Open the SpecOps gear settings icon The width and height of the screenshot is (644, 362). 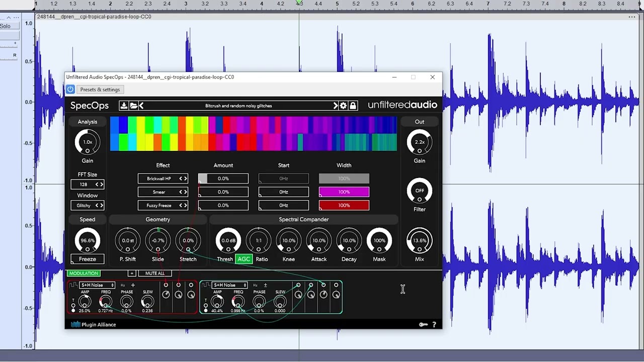tap(343, 106)
